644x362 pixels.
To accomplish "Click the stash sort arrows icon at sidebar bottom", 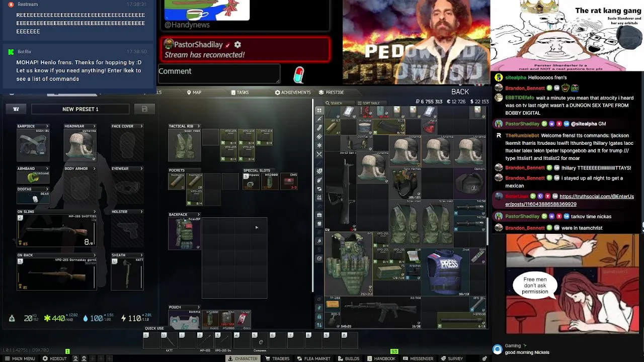I will point(319,326).
